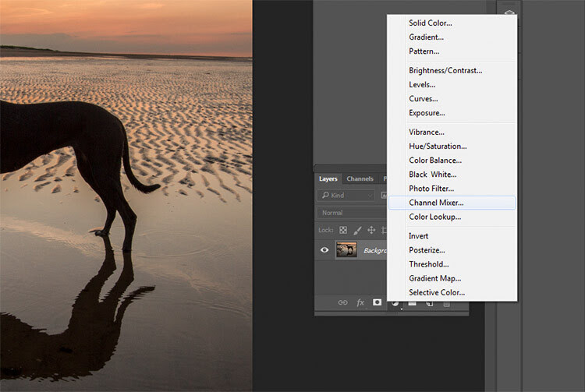Click the new group folder icon
This screenshot has height=392, width=585.
[412, 304]
